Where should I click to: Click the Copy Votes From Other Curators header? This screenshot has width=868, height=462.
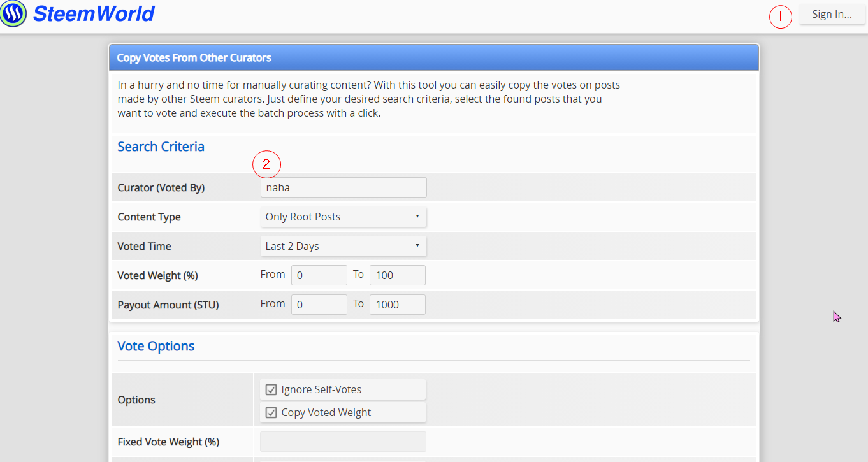(194, 57)
